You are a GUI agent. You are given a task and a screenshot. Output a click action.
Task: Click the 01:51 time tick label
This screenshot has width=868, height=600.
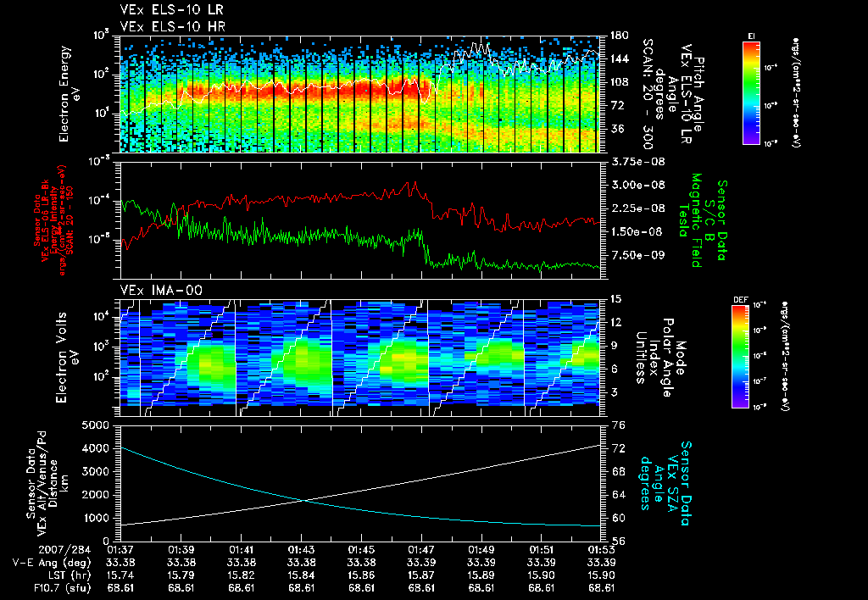point(542,550)
